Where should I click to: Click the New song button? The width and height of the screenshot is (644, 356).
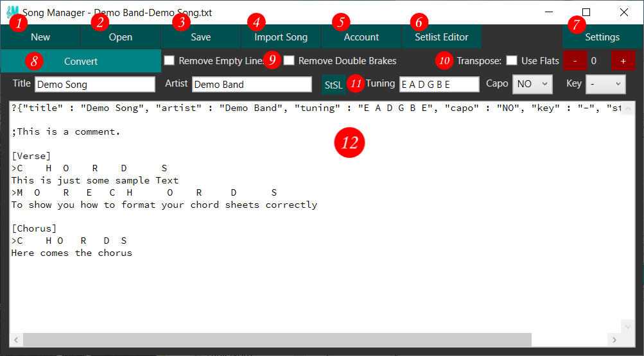pos(40,37)
